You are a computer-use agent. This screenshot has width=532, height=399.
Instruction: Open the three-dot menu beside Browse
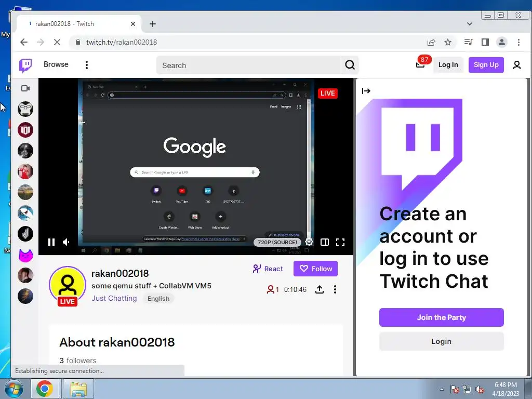(87, 65)
